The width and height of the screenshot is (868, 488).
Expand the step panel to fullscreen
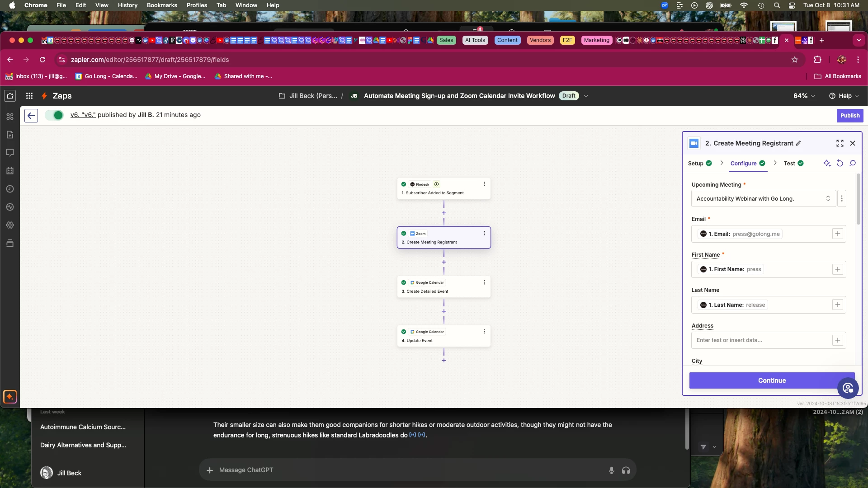840,143
